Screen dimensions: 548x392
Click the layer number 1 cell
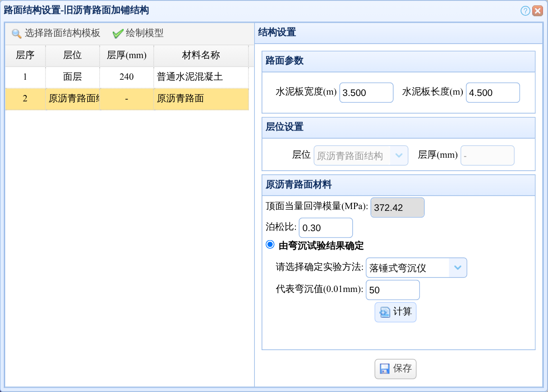point(25,77)
